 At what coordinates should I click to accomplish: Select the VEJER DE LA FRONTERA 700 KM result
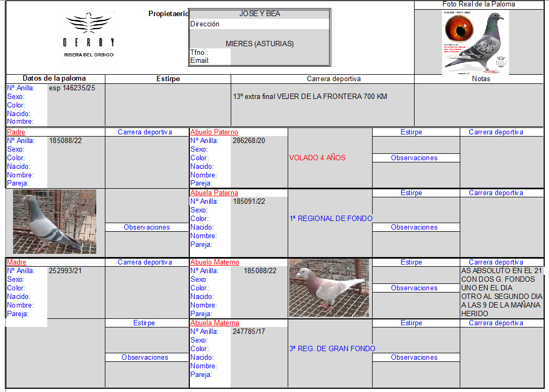click(x=310, y=97)
